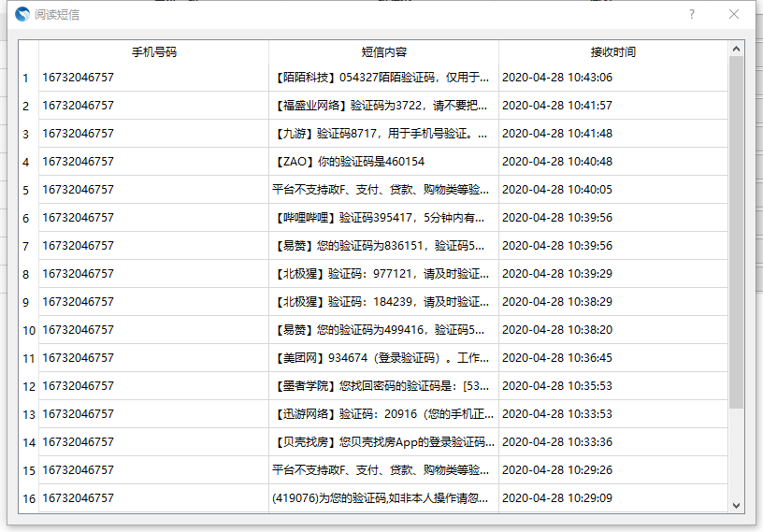
Task: Select the 九游 验证码8717 message
Action: coord(383,134)
